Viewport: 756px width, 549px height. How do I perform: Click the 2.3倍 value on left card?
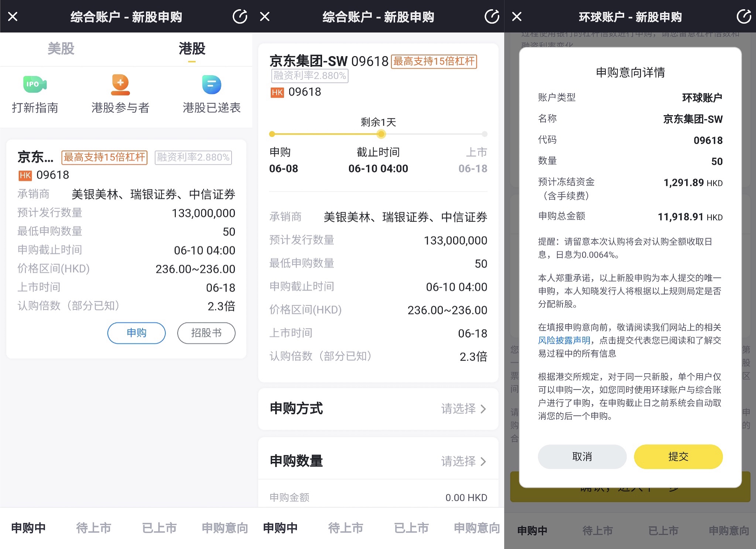click(x=221, y=306)
